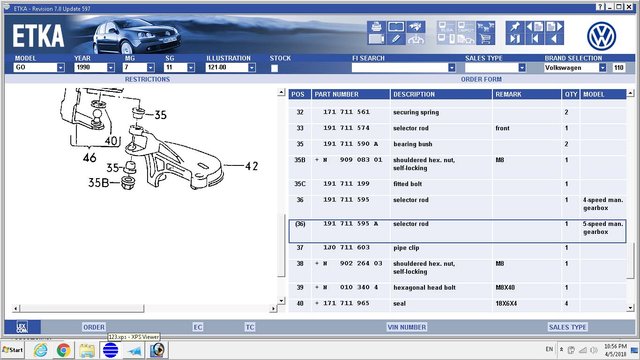Open the single shopping cart icon
Viewport: 640px width, 360px height.
click(x=485, y=39)
